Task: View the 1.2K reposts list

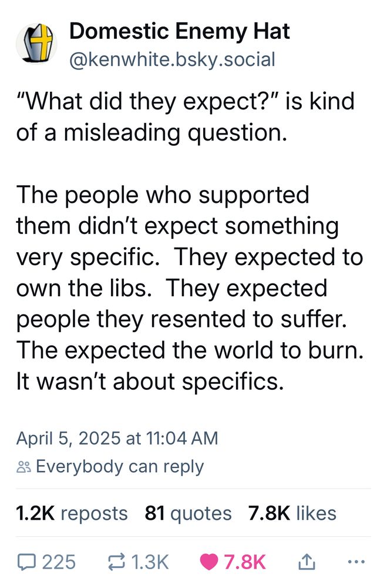Action: pyautogui.click(x=71, y=513)
